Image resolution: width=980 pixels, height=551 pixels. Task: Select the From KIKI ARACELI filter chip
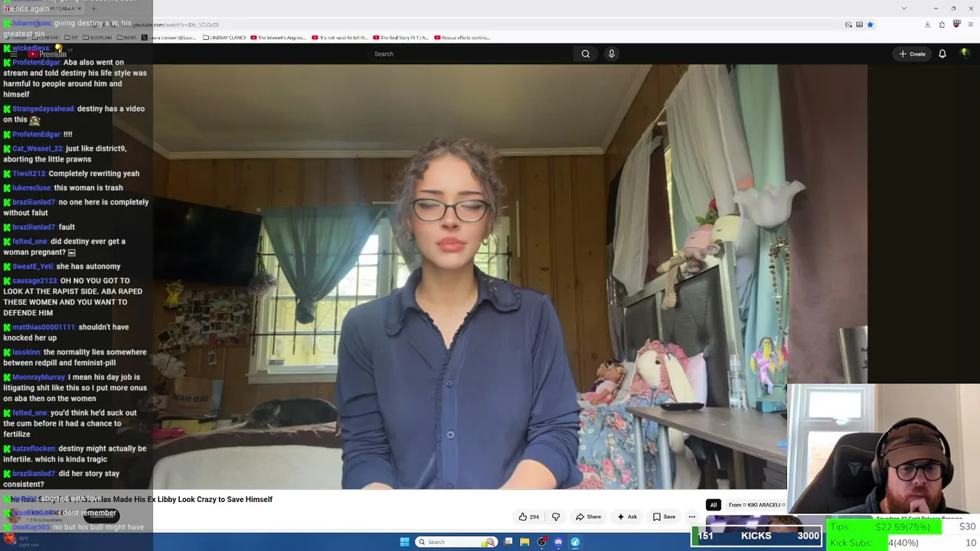click(756, 505)
